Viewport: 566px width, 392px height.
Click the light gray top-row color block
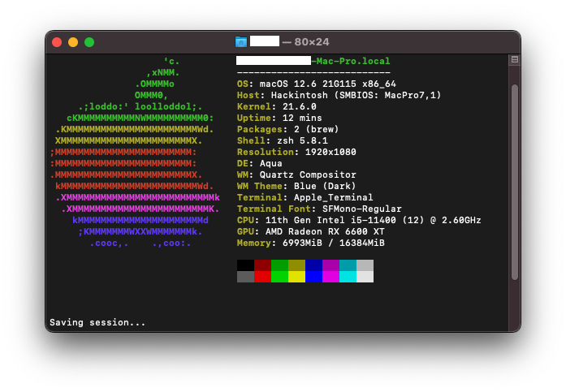click(x=365, y=265)
